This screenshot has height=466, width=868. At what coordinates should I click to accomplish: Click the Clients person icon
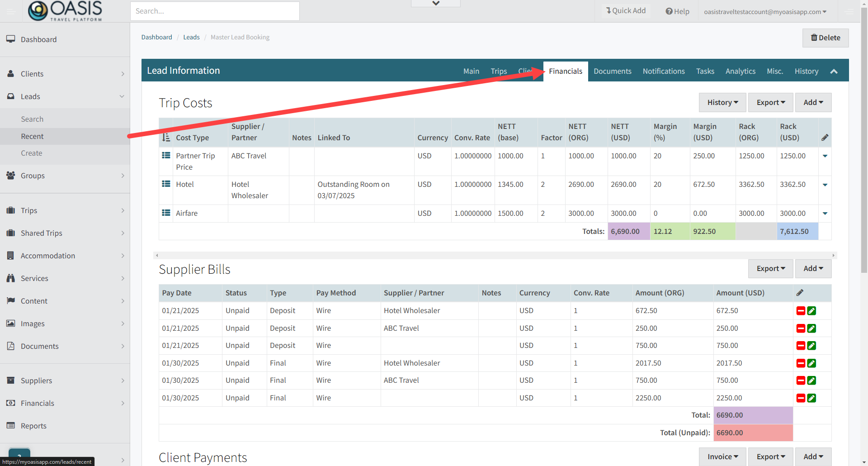[10, 74]
